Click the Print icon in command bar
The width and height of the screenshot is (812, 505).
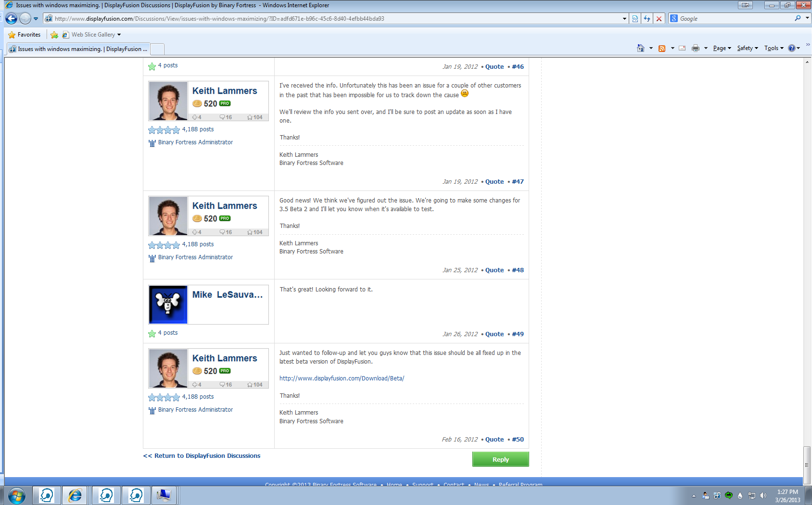tap(695, 48)
